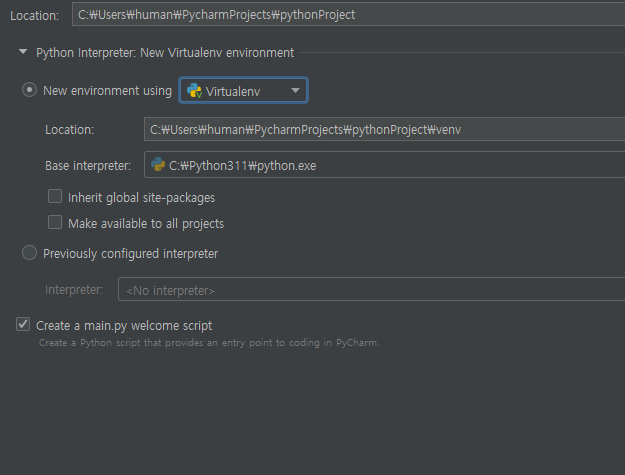Click the Python Interpreter: New Virtualenv environment heading

(165, 53)
